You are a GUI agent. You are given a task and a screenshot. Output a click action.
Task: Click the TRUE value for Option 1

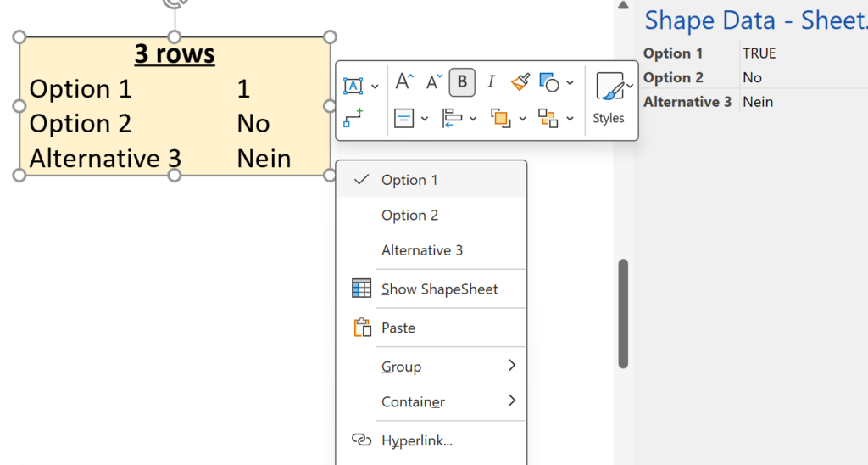pyautogui.click(x=759, y=53)
